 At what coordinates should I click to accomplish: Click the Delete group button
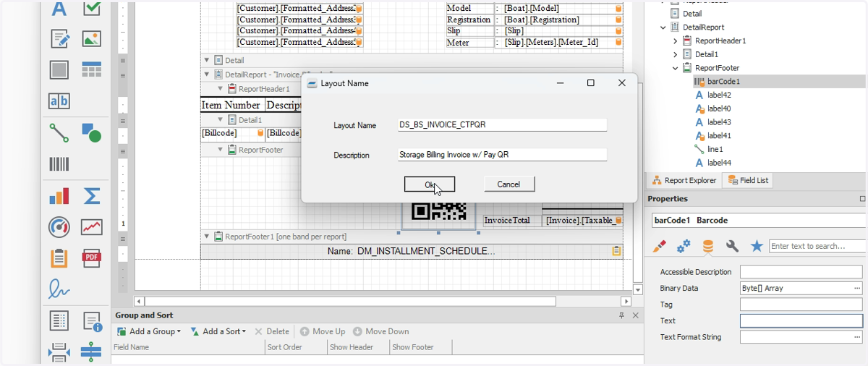(x=271, y=331)
